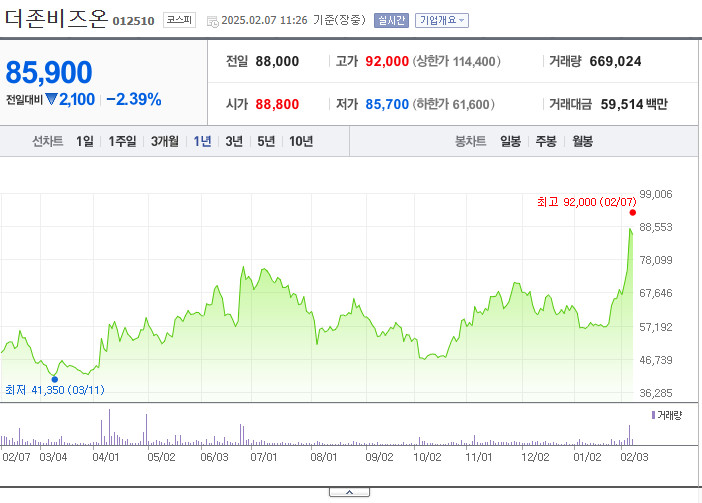Select the 3년 line chart period
Image resolution: width=702 pixels, height=503 pixels.
point(234,141)
